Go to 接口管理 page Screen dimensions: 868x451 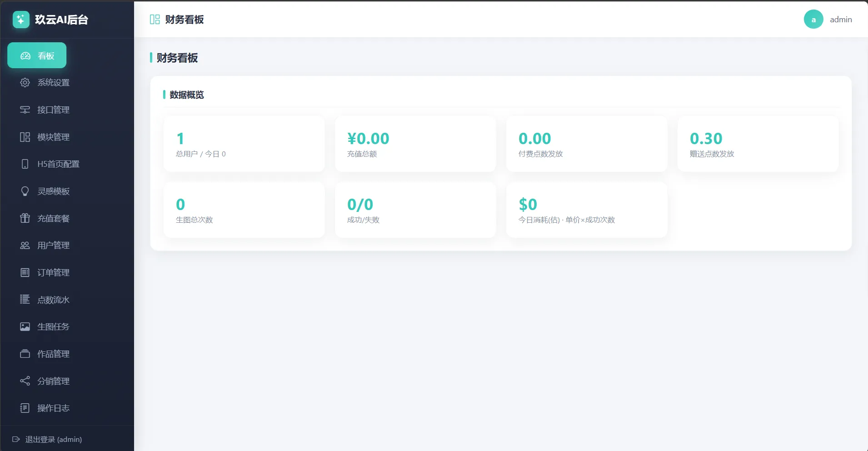coord(53,110)
